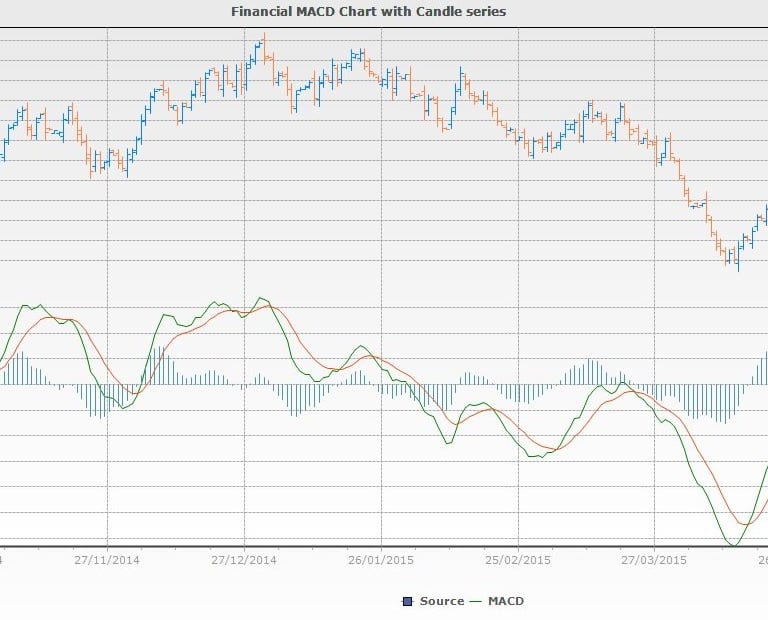The width and height of the screenshot is (768, 620).
Task: Click the 27/12/2014 axis date label
Action: pos(244,560)
